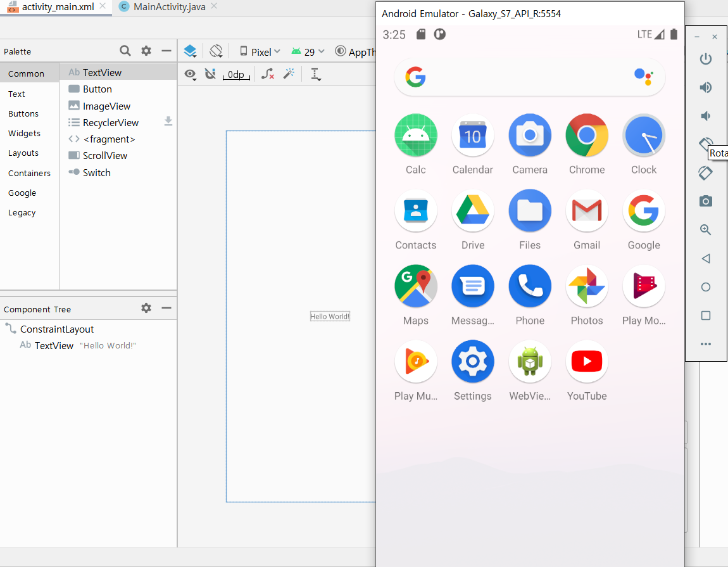Open the Calc app in emulator

pos(415,135)
